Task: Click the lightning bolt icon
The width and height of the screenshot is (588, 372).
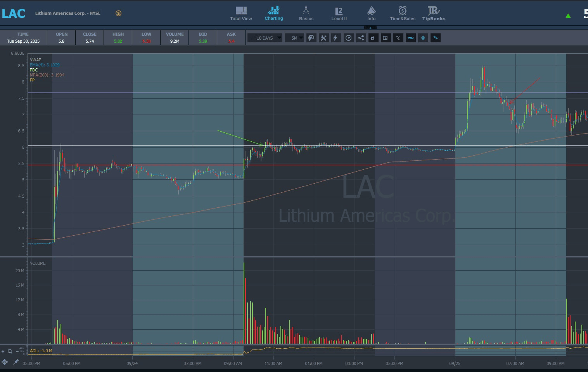Action: [336, 38]
